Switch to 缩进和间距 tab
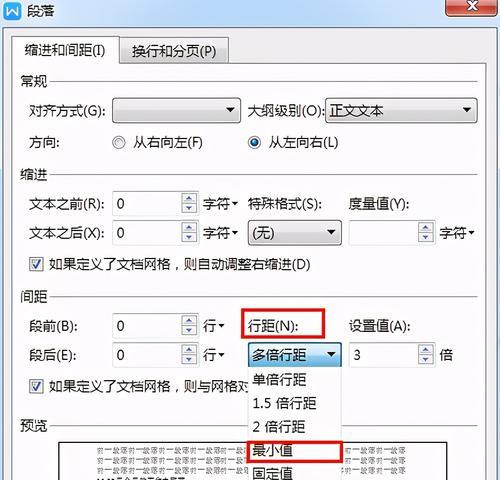This screenshot has height=480, width=500. 65,50
